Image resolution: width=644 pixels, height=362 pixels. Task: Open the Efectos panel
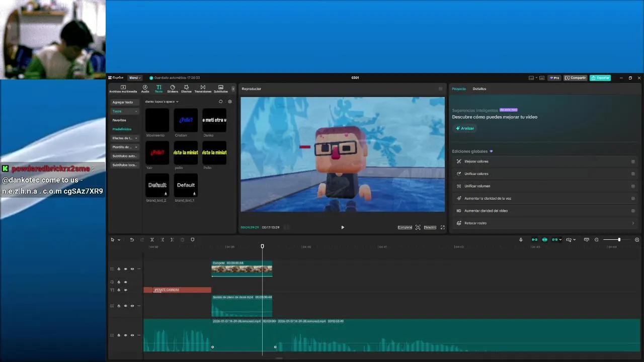click(x=186, y=89)
